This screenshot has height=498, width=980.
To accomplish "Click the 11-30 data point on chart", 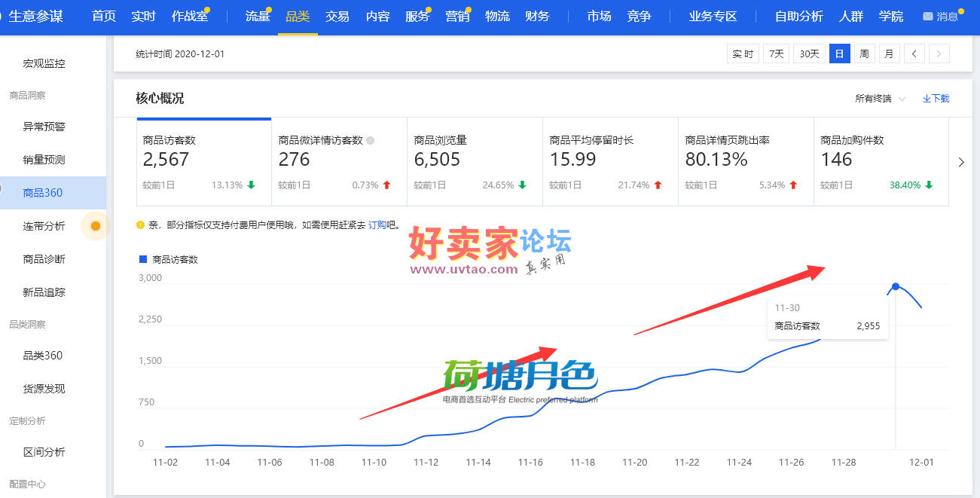I will pyautogui.click(x=895, y=286).
